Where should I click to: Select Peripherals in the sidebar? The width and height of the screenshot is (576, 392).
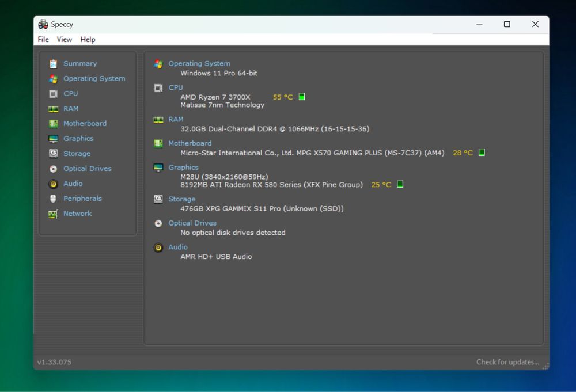pos(82,199)
